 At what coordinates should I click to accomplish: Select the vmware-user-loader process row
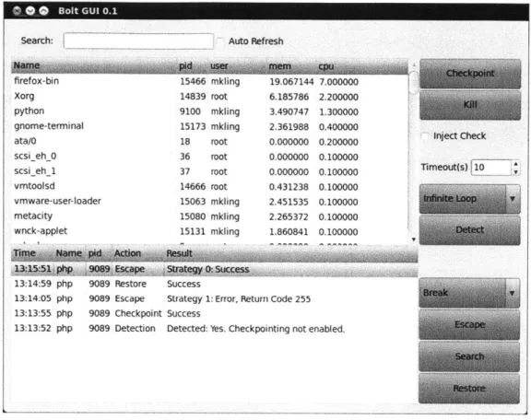pos(209,202)
